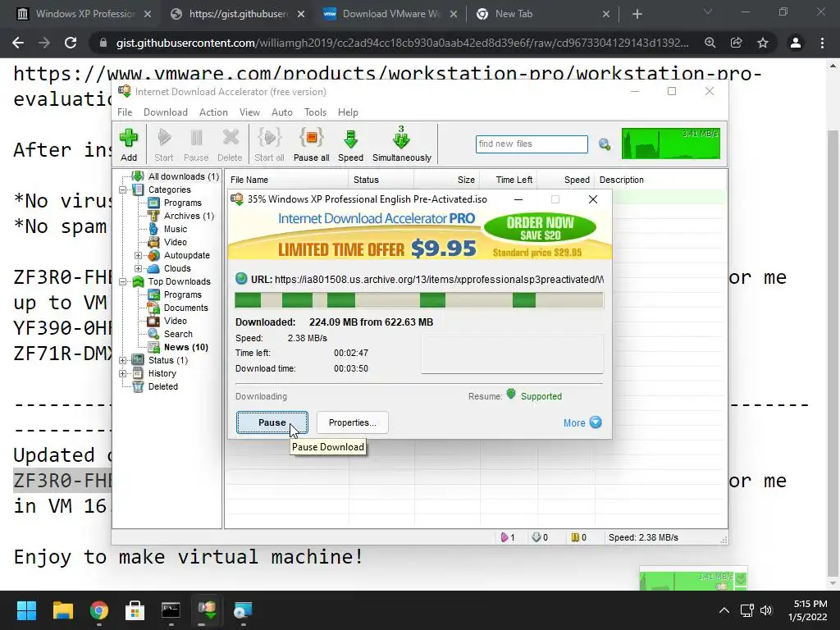Select Video under Categories

(x=176, y=242)
